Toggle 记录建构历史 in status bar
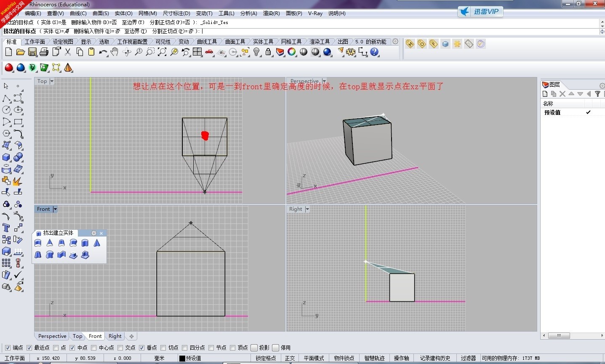This screenshot has height=364, width=605. tap(435, 358)
